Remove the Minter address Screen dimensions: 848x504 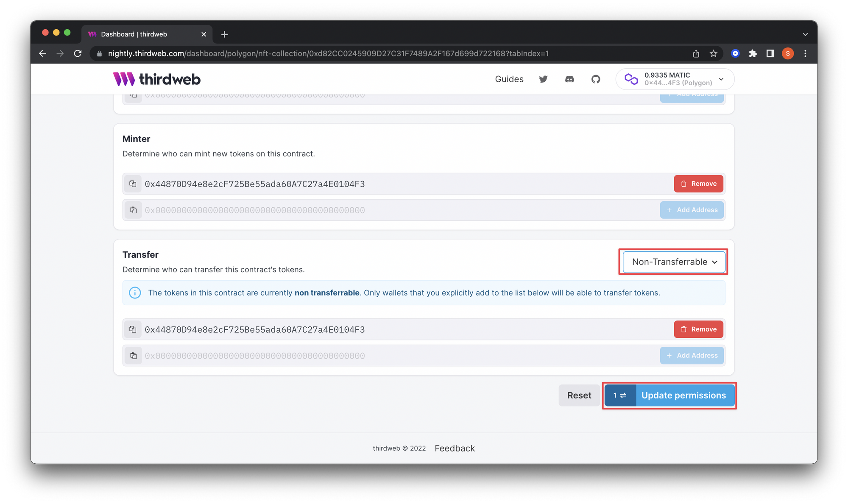click(698, 184)
